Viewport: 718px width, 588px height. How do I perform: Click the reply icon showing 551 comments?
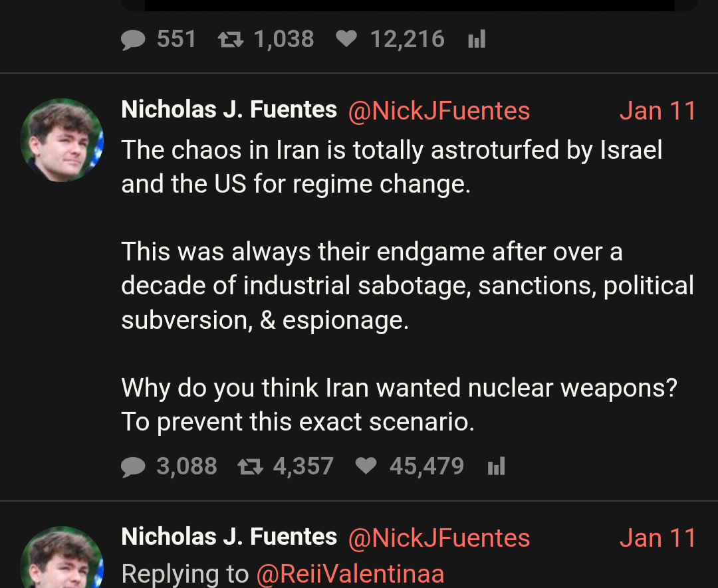coord(134,40)
